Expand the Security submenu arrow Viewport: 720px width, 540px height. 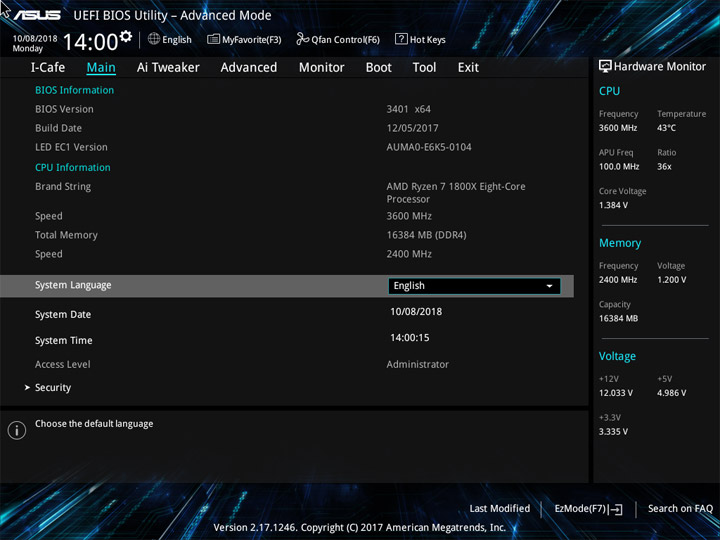(x=27, y=388)
